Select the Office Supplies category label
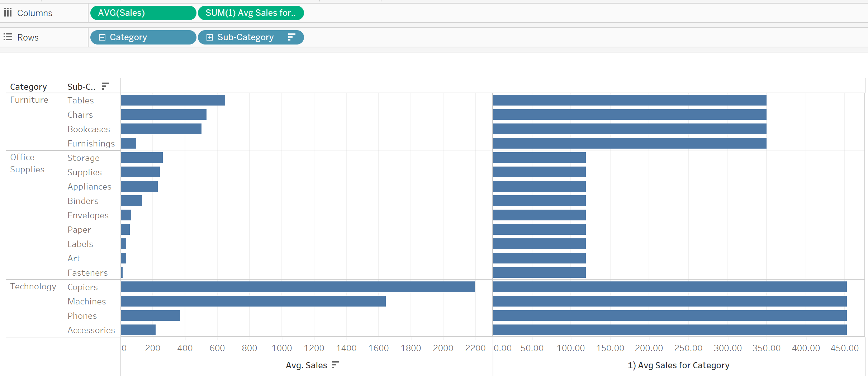This screenshot has width=868, height=383. pyautogui.click(x=27, y=163)
